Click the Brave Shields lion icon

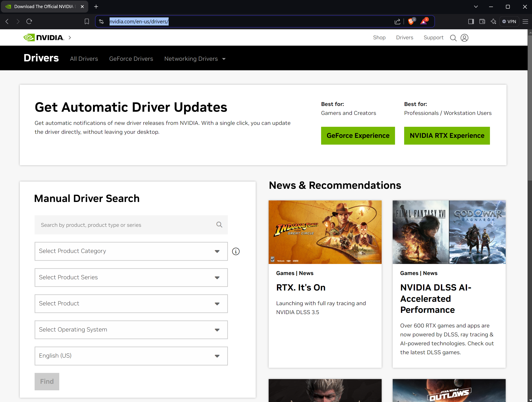(x=411, y=22)
